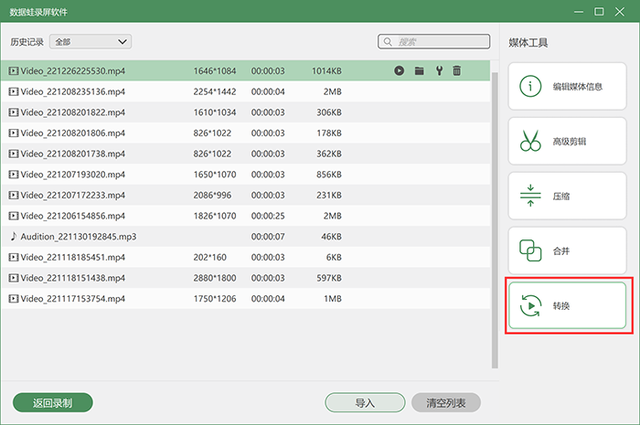Screen dimensions: 640x425
Task: Click the info icon of 编辑媒体信息
Action: pos(530,86)
